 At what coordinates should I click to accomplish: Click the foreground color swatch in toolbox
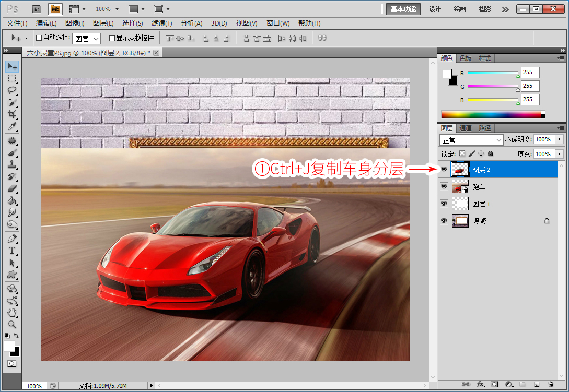point(9,346)
